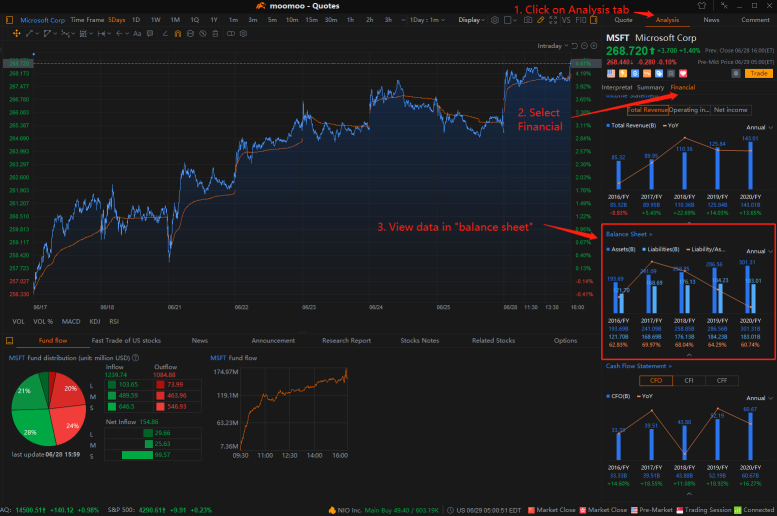Open the 1Day : 1m interval dropdown
Image resolution: width=777 pixels, height=516 pixels.
427,20
